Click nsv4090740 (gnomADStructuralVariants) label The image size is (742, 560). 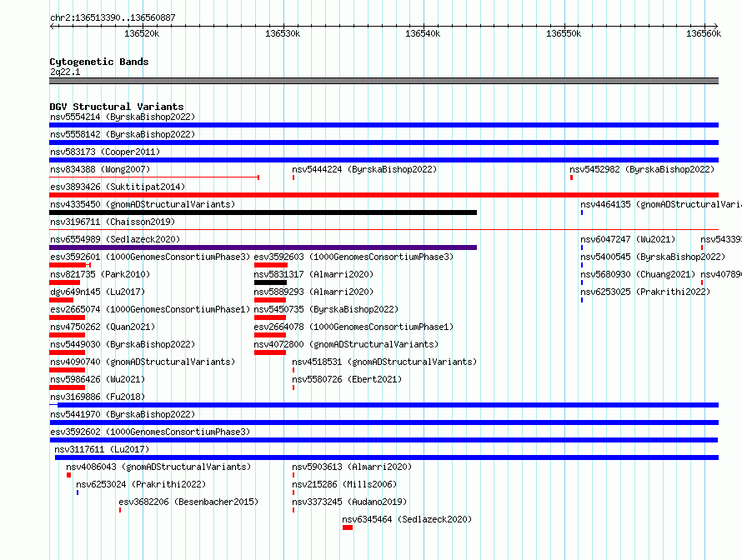(143, 362)
